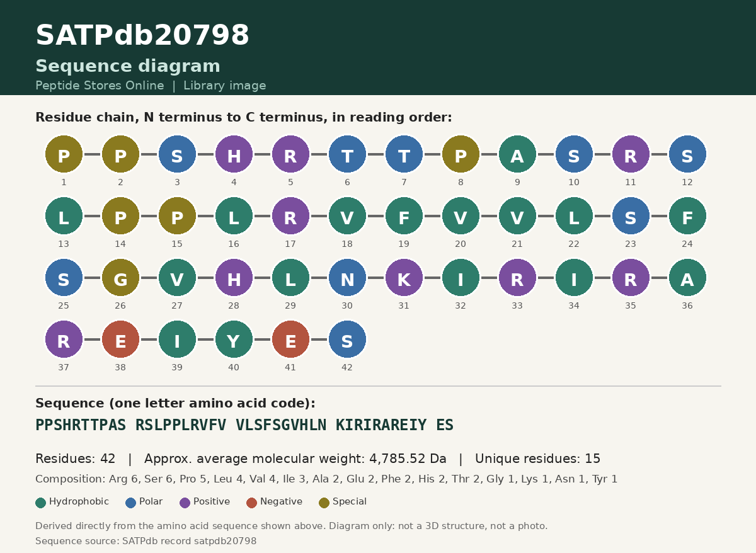This screenshot has height=553, width=756.
Task: Select the "Sequence source: SATPdb record" footer line
Action: coord(146,541)
